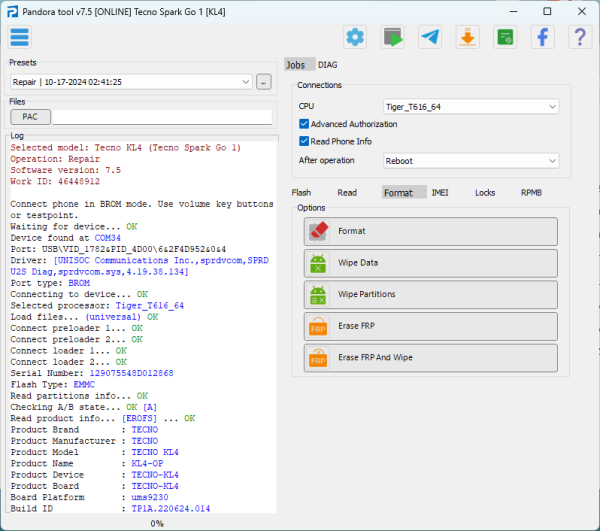600x531 pixels.
Task: Click the PAC file button
Action: (x=30, y=117)
